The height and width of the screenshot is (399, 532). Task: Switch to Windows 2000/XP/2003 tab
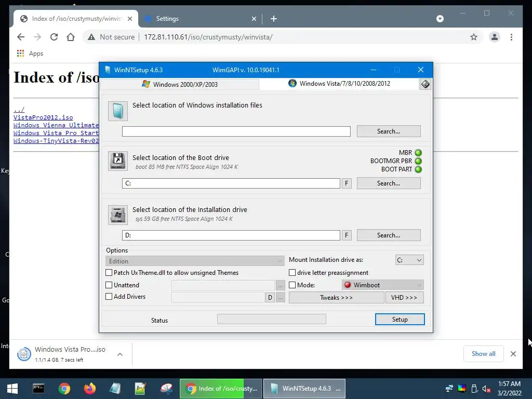click(180, 85)
